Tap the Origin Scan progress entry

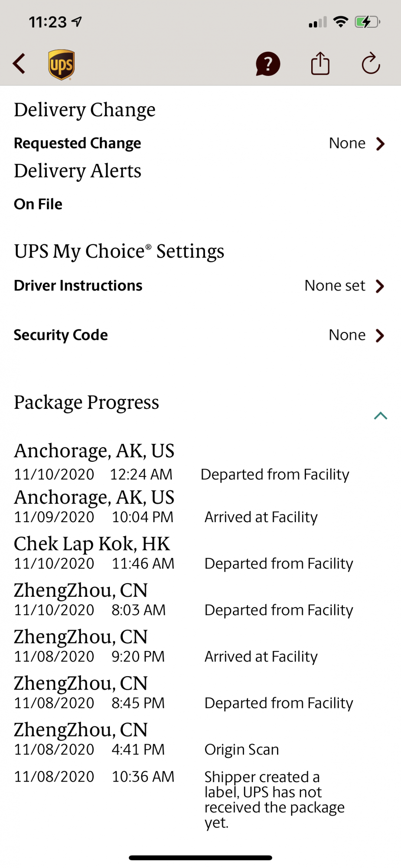click(x=241, y=750)
